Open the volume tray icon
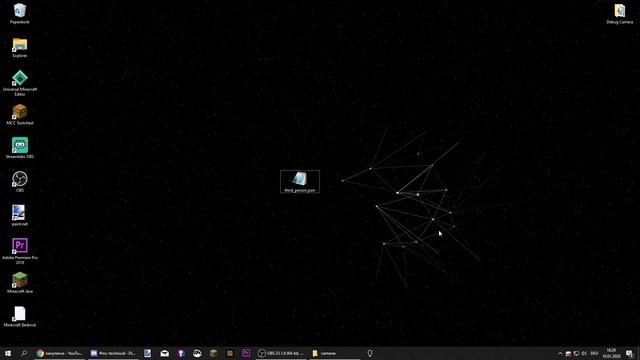Viewport: 640px width, 360px height. click(584, 353)
